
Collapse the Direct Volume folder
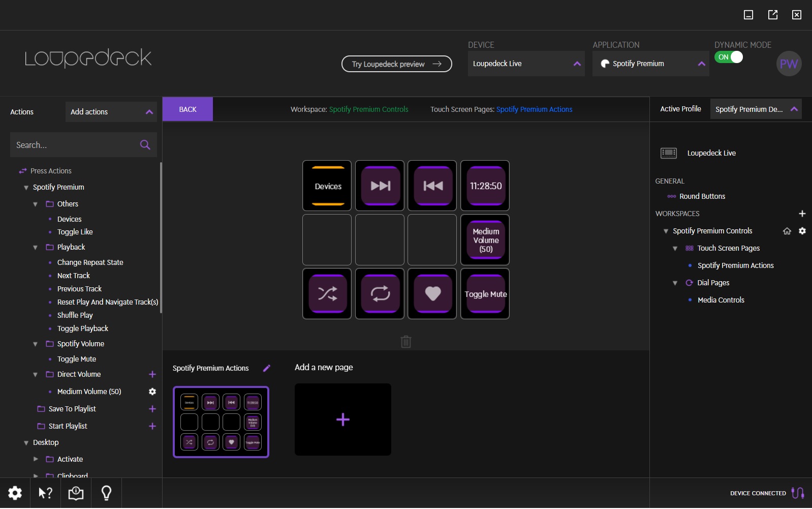pyautogui.click(x=35, y=375)
